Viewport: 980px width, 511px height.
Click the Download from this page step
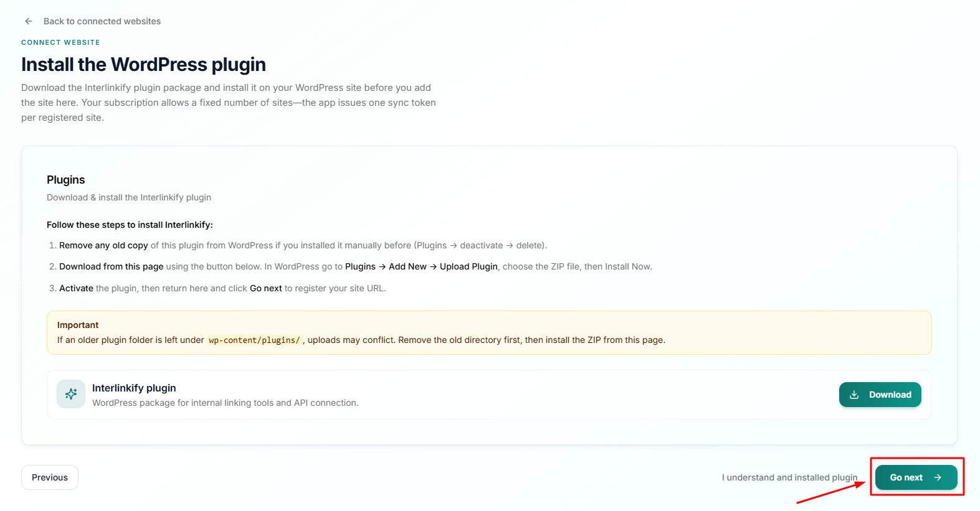coord(111,266)
